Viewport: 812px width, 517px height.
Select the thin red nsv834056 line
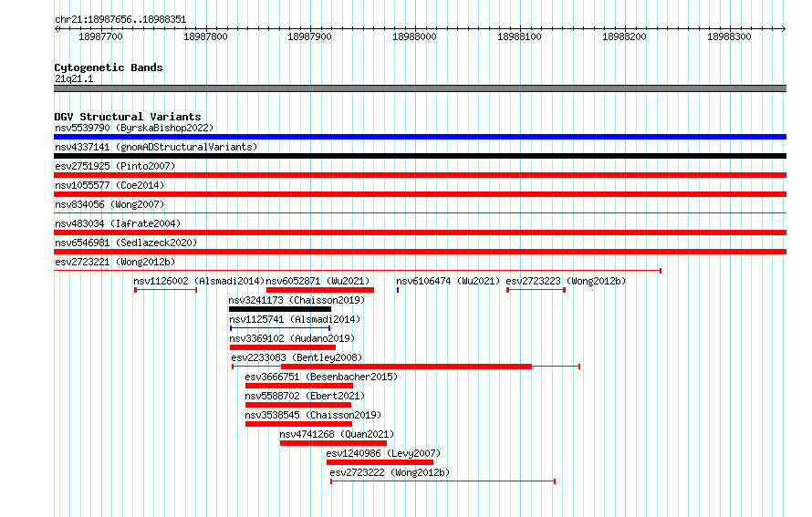point(420,212)
